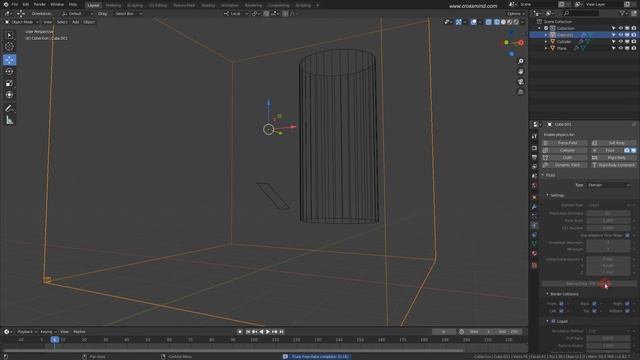Click the timeline current frame marker
This screenshot has height=360, width=640.
[54, 340]
